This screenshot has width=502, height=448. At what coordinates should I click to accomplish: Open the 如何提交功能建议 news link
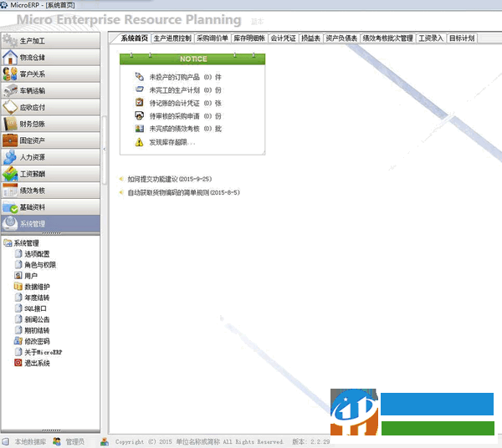tap(170, 179)
